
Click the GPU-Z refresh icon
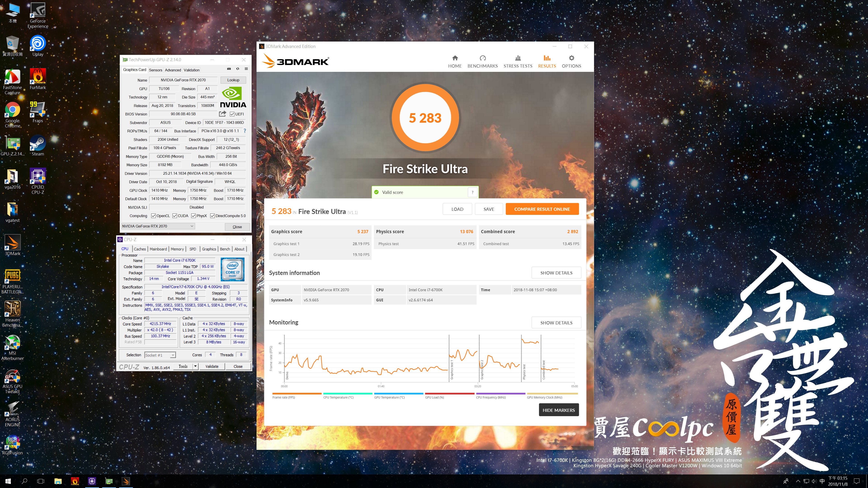(x=238, y=69)
